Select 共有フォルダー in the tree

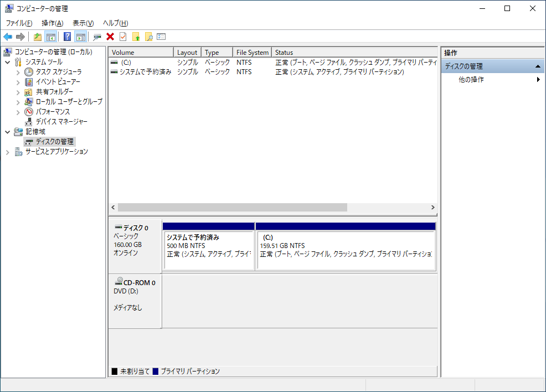pyautogui.click(x=54, y=91)
